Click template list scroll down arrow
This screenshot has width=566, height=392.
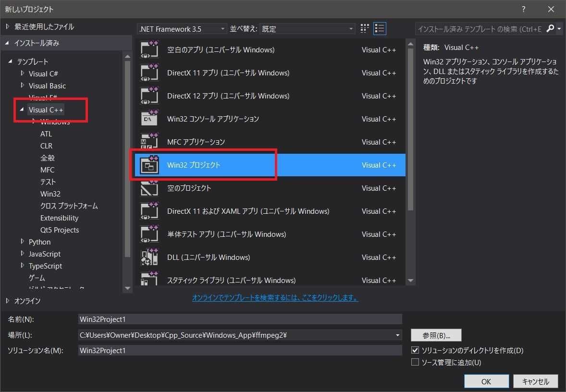pos(410,280)
